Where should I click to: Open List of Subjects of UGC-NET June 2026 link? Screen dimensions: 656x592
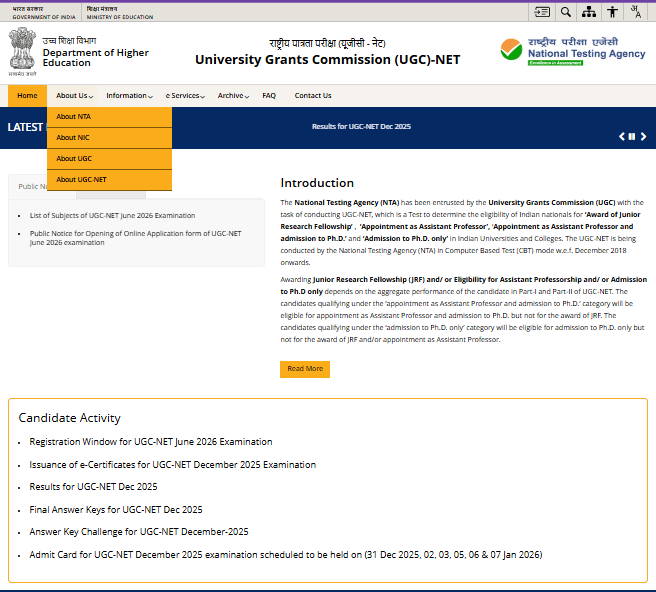[x=112, y=215]
